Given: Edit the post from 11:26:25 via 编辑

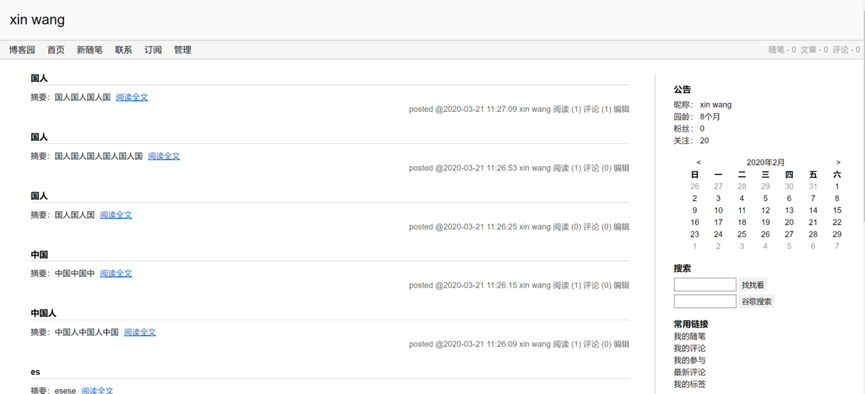Looking at the screenshot, I should tap(622, 227).
